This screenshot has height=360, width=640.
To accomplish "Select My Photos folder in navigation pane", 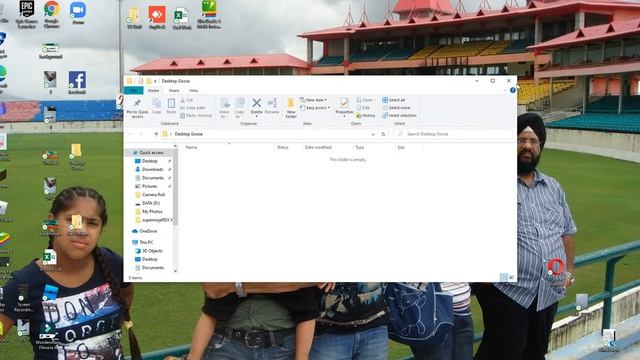I will tap(151, 211).
